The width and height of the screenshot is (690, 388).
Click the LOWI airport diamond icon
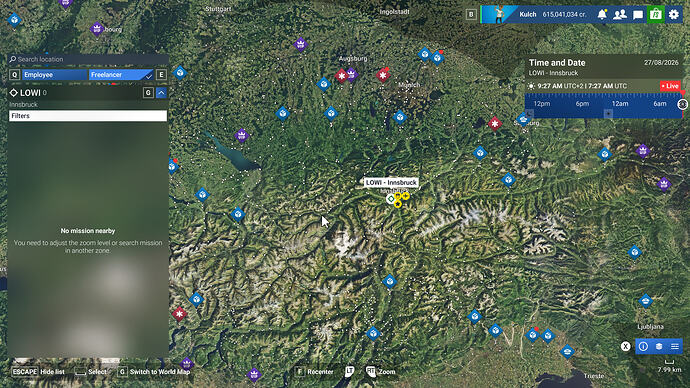(14, 93)
